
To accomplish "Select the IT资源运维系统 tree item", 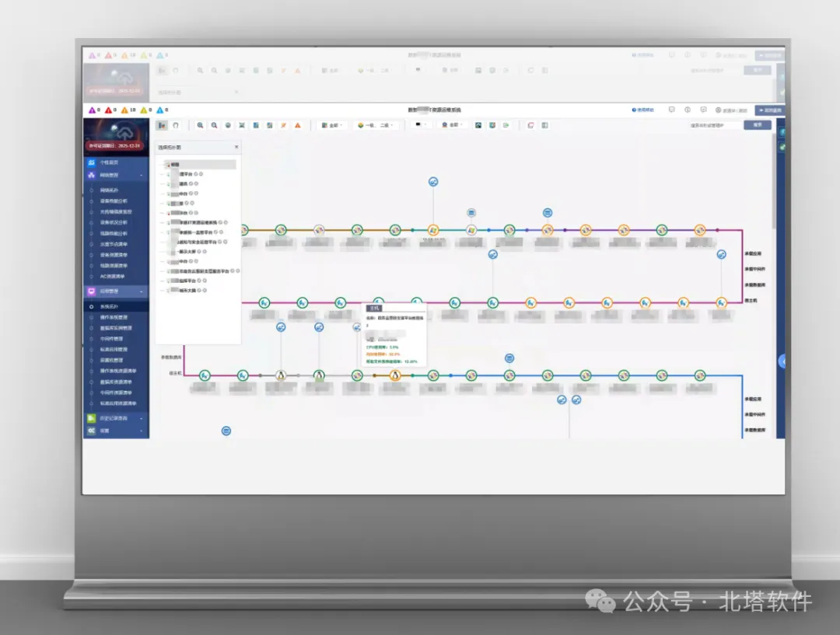I will point(198,222).
